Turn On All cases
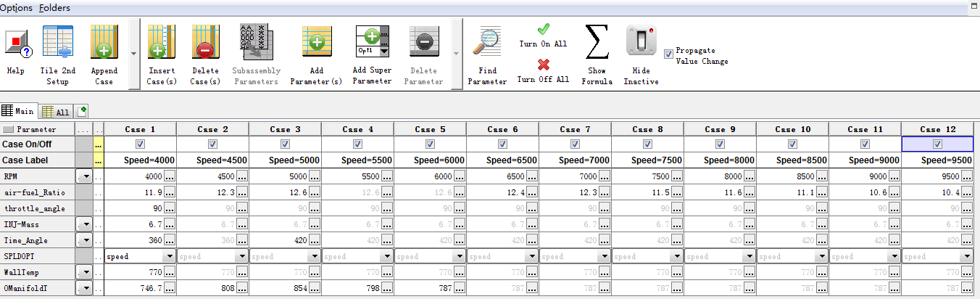Image resolution: width=980 pixels, height=299 pixels. [543, 35]
